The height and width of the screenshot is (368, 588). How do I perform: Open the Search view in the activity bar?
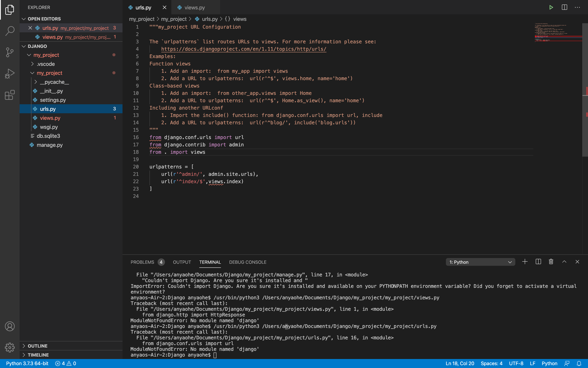click(x=10, y=31)
